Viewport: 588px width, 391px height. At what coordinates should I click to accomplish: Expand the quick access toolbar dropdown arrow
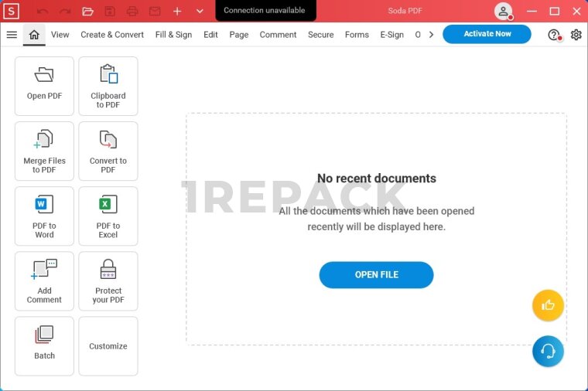pyautogui.click(x=200, y=12)
